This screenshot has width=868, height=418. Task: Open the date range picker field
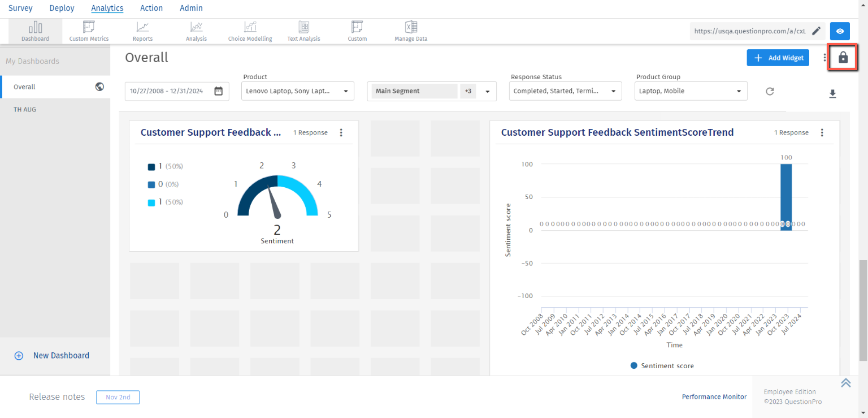[x=177, y=91]
